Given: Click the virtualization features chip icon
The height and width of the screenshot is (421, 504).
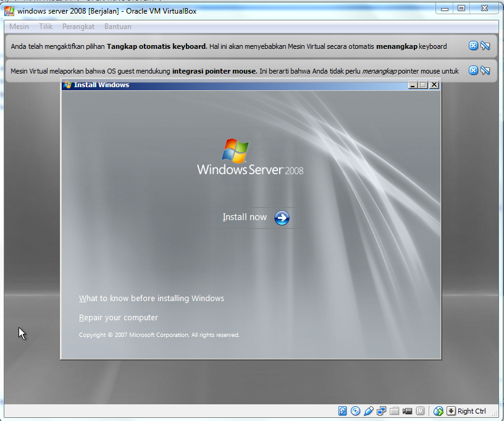Looking at the screenshot, I should (420, 411).
